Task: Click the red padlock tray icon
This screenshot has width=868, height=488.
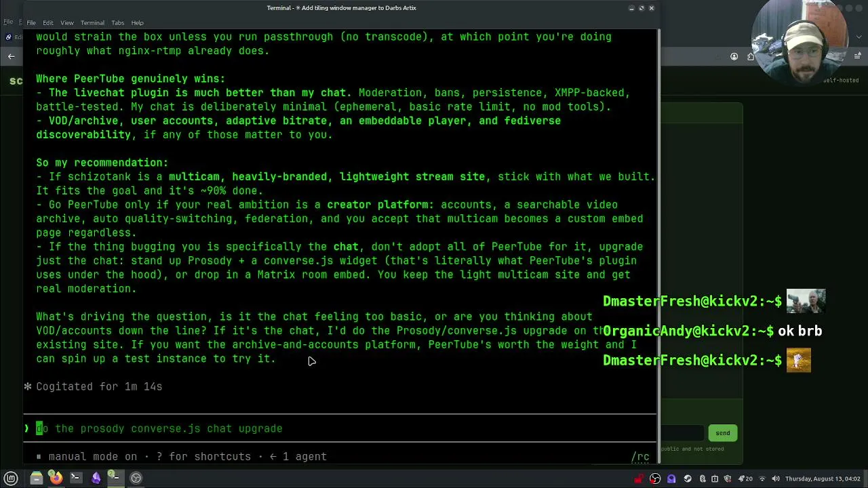Action: [x=639, y=479]
